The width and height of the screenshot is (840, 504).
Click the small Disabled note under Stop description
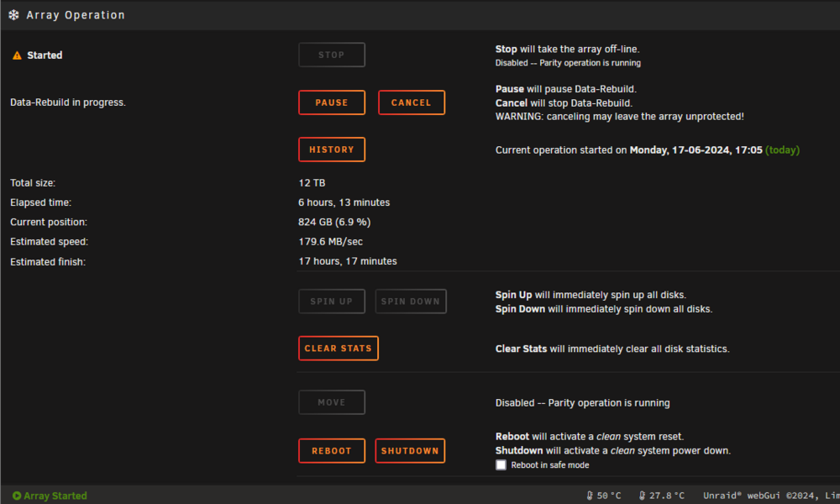(x=568, y=63)
